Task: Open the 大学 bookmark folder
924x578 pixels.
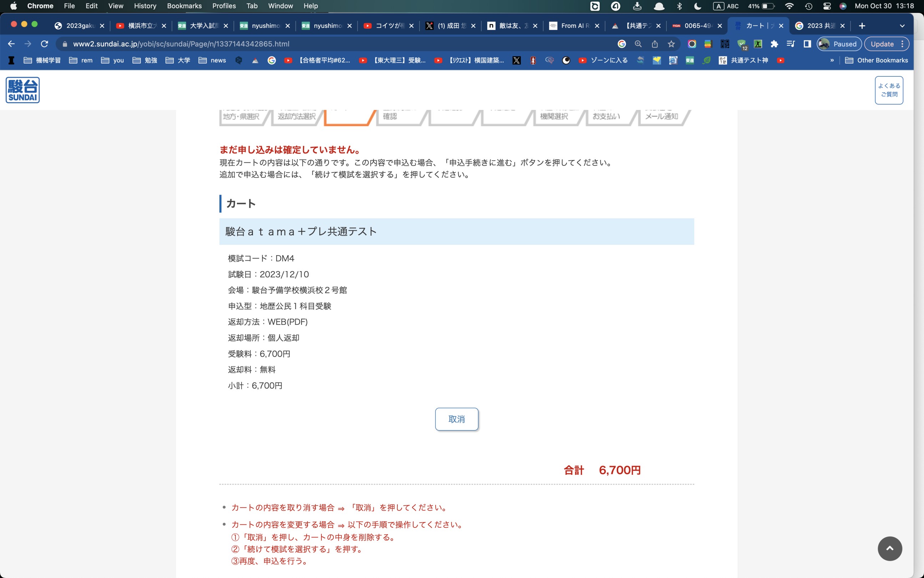Action: [x=178, y=60]
